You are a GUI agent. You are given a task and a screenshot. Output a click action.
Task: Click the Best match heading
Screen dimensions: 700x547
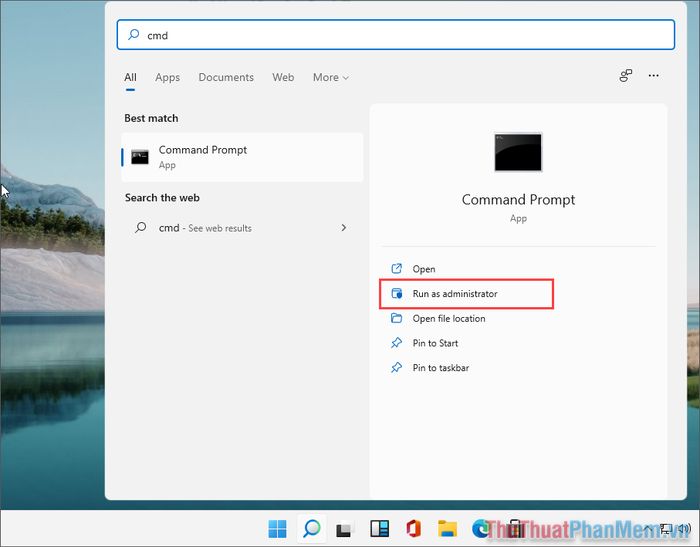[x=151, y=118]
